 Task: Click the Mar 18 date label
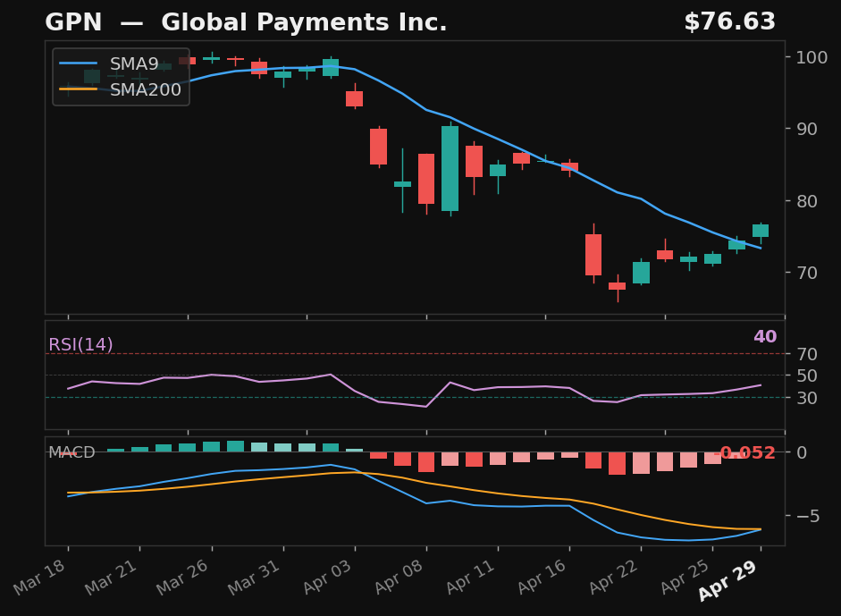click(x=40, y=577)
